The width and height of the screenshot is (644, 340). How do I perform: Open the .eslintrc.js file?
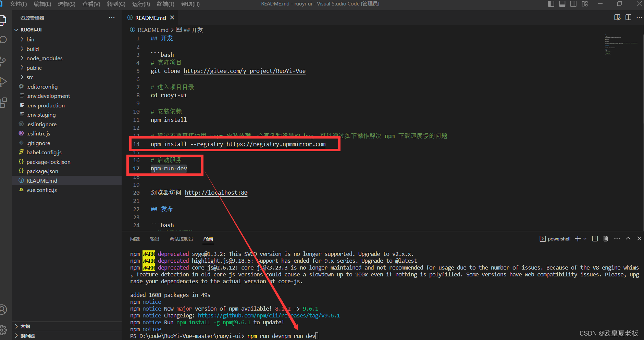click(x=67, y=133)
